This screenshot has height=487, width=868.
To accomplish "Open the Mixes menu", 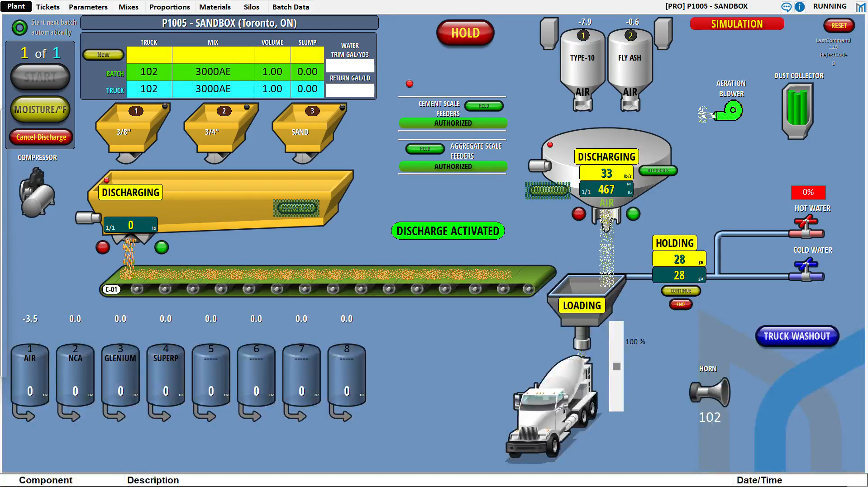I will click(128, 7).
